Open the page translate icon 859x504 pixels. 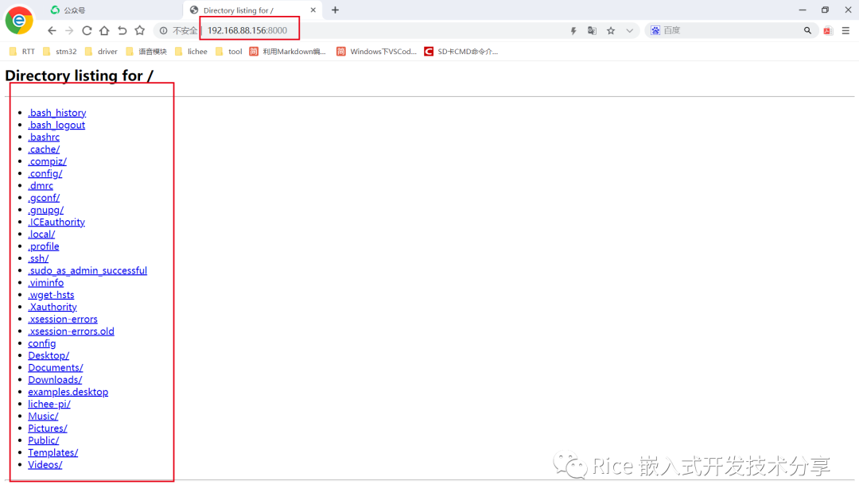(x=592, y=31)
